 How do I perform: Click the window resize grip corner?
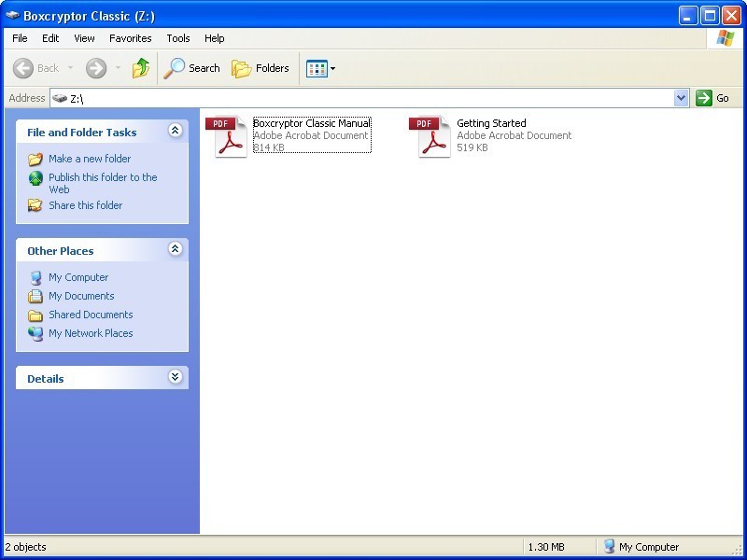point(738,550)
